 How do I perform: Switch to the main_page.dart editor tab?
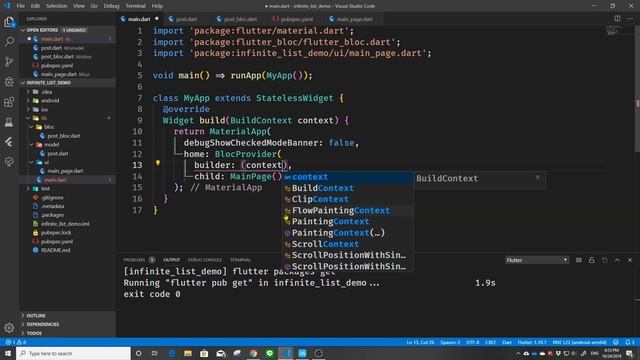(354, 19)
